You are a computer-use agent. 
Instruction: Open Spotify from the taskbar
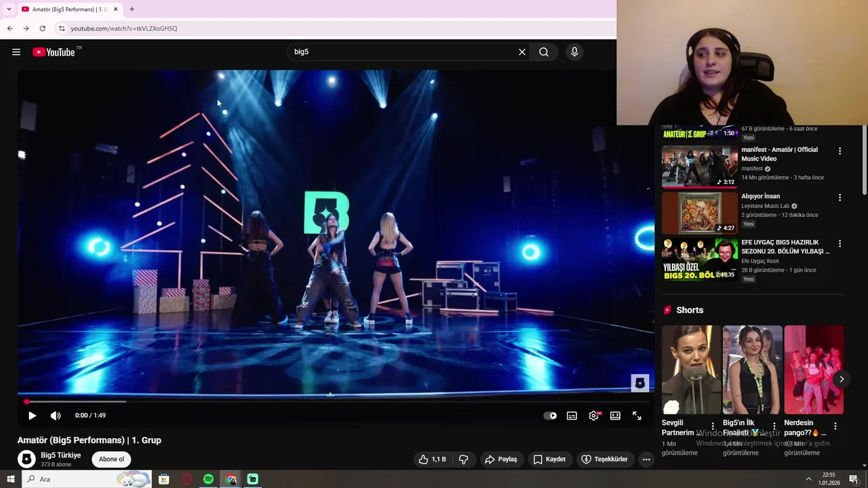click(x=208, y=479)
